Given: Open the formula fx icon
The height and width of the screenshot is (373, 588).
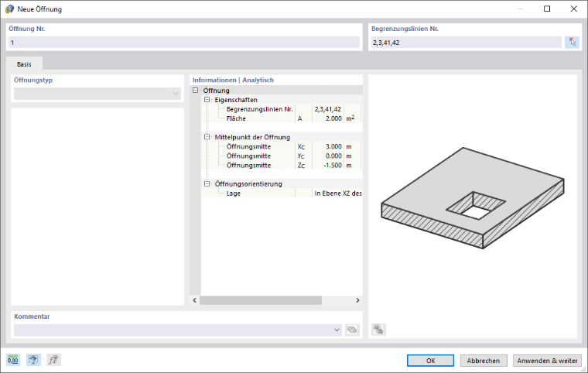Looking at the screenshot, I should pos(53,360).
